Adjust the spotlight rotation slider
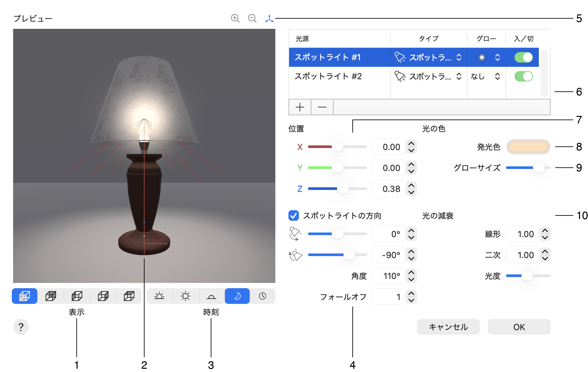The height and width of the screenshot is (372, 588). (337, 234)
